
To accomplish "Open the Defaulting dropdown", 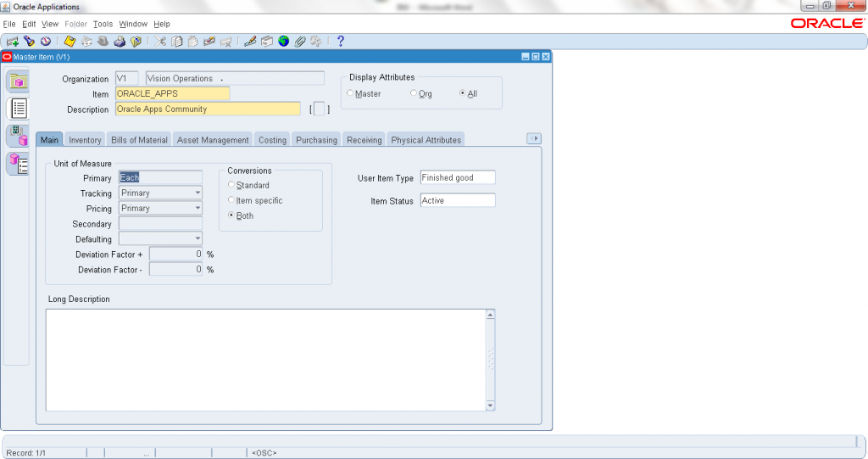I will coord(198,239).
